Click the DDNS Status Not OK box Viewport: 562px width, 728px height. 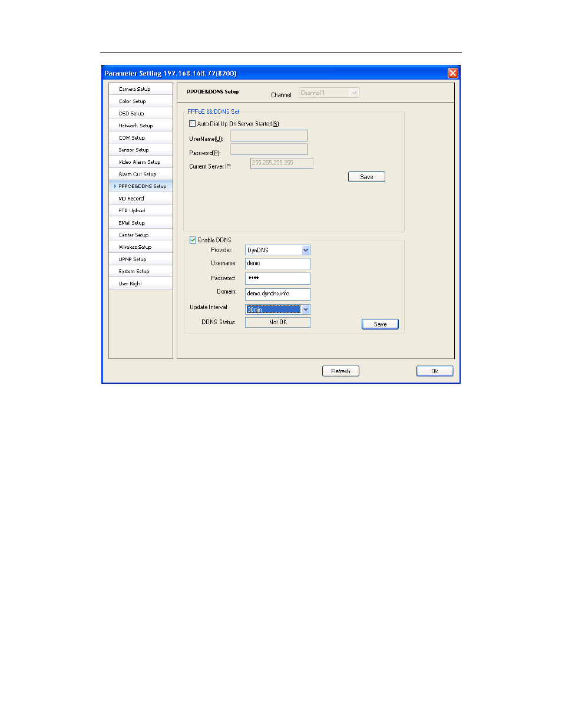(x=277, y=322)
